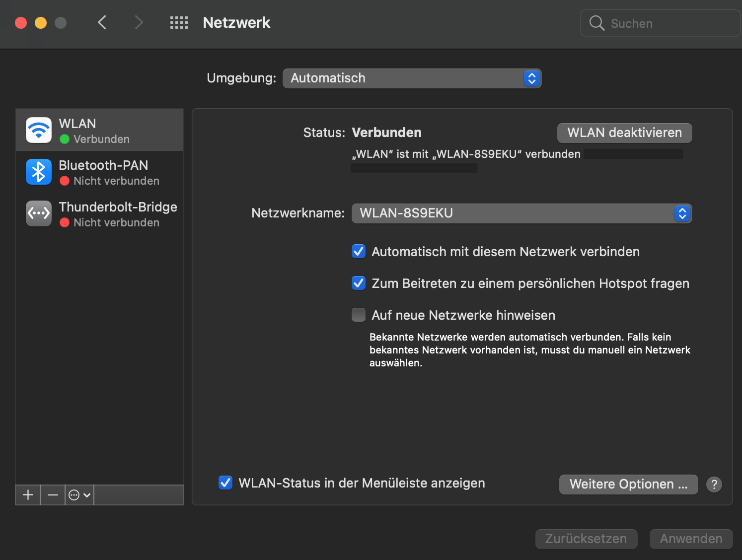Go back with the left arrow
Viewport: 742px width, 560px height.
click(102, 23)
